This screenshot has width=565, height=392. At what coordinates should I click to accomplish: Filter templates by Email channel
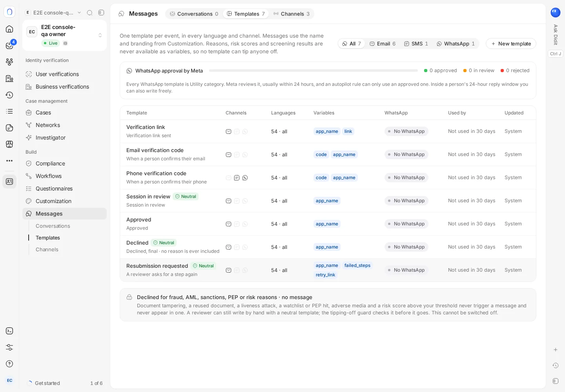tap(383, 44)
